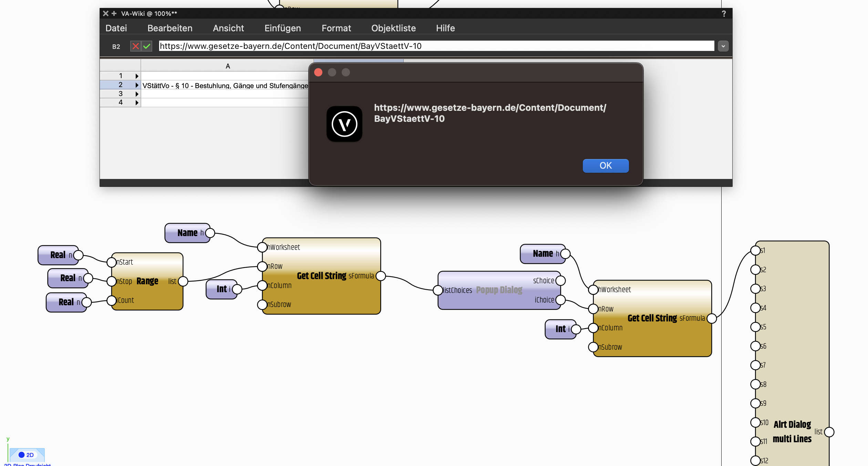
Task: Click the green checkmark accept entry icon
Action: tap(147, 46)
